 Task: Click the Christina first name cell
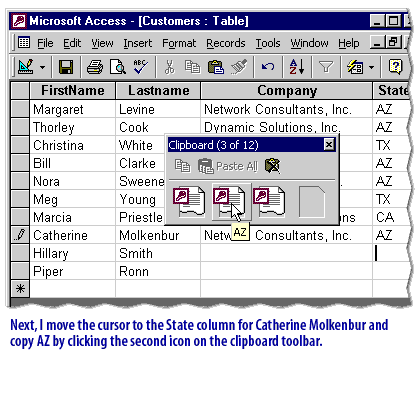[x=73, y=145]
